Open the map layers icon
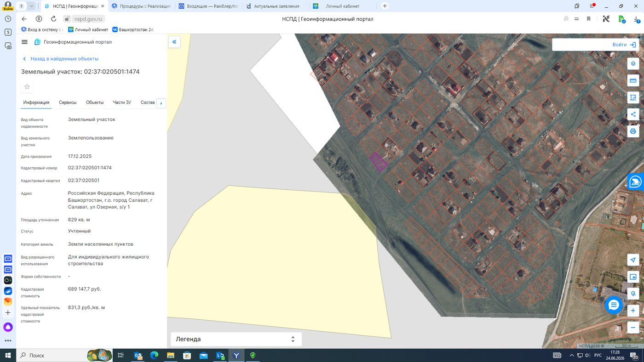This screenshot has height=362, width=644. pos(633,64)
